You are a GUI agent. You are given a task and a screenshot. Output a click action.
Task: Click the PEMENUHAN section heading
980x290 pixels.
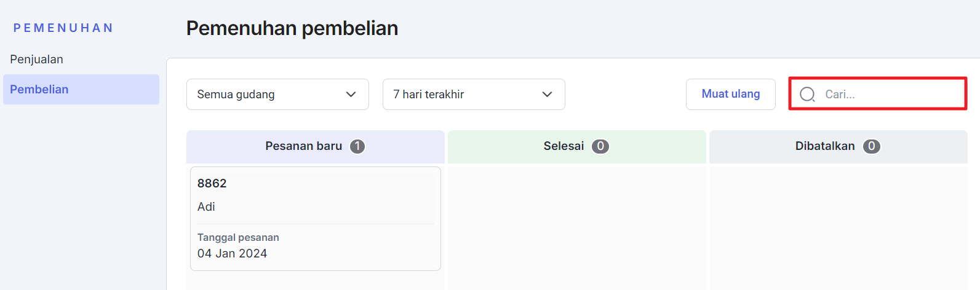(63, 28)
